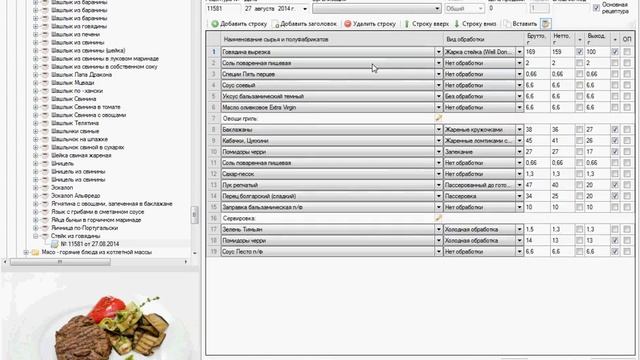The width and height of the screenshot is (640, 360).
Task: Click the tree's vertical scrollbar thumb
Action: point(195,214)
